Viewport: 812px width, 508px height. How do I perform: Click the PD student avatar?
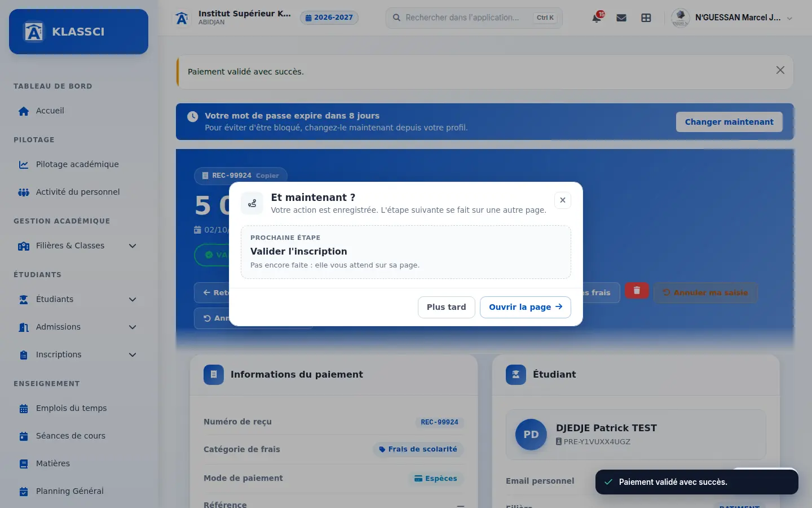pos(531,435)
